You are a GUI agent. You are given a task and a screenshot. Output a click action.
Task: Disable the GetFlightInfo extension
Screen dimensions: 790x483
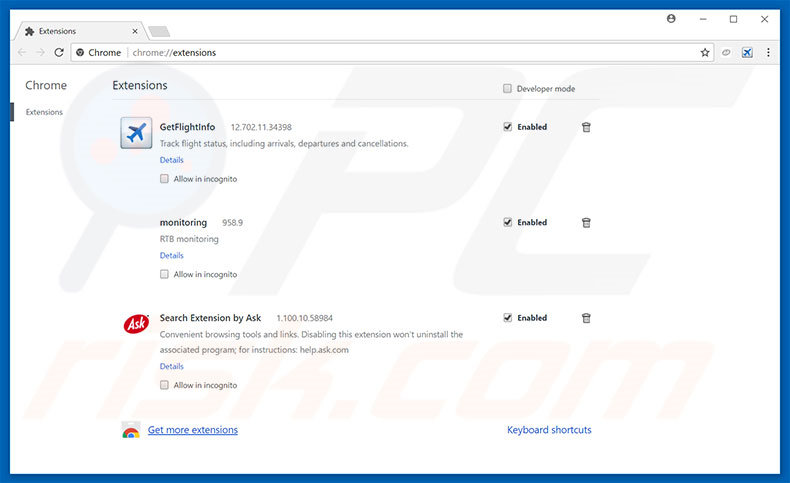(x=507, y=127)
